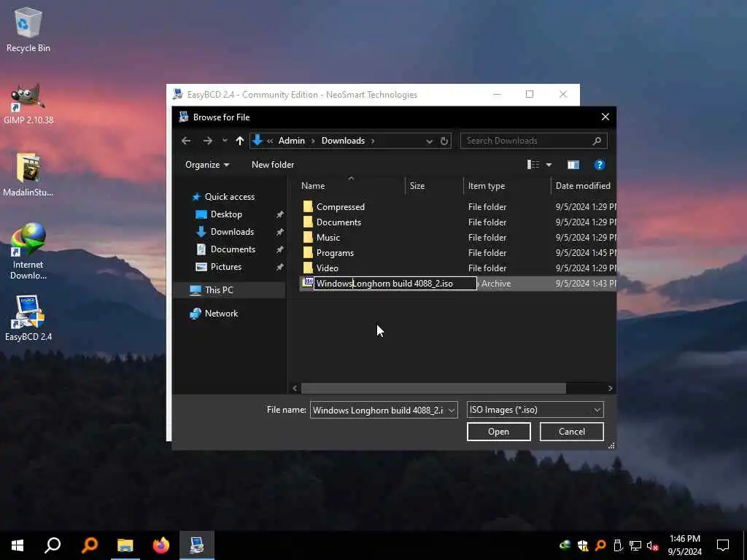The image size is (747, 560).
Task: Open the view options dropdown arrow
Action: click(x=549, y=165)
